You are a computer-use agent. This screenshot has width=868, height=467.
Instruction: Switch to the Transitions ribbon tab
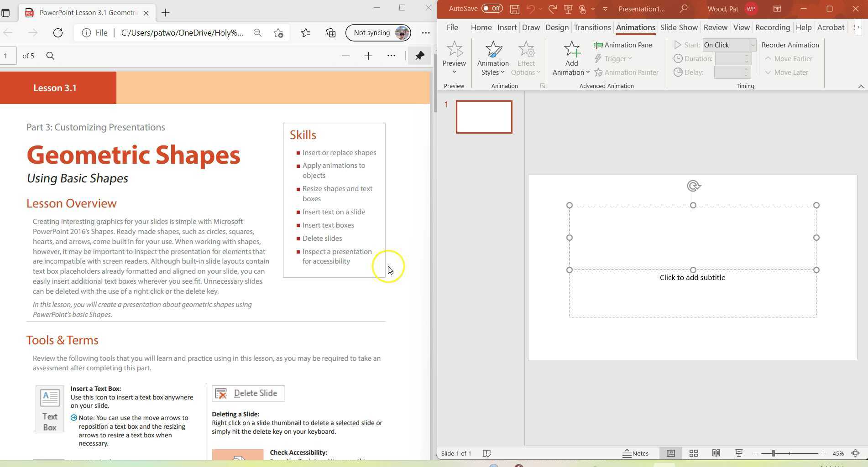592,27
